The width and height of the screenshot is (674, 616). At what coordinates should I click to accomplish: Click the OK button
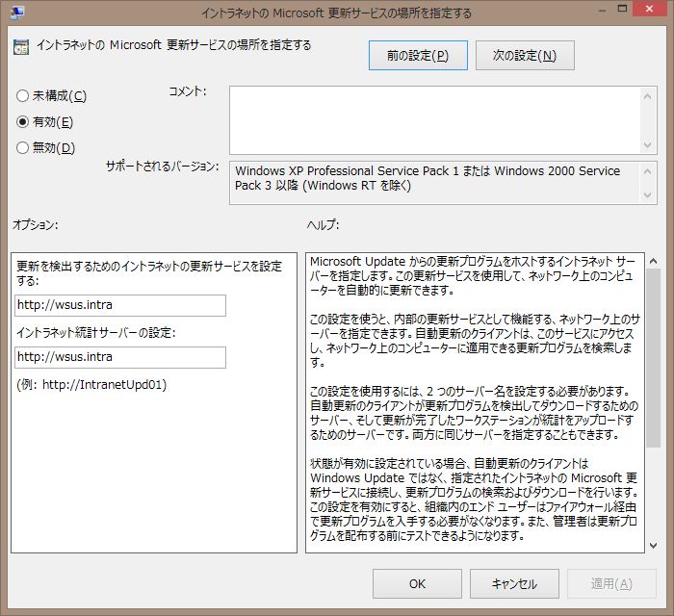tap(417, 584)
